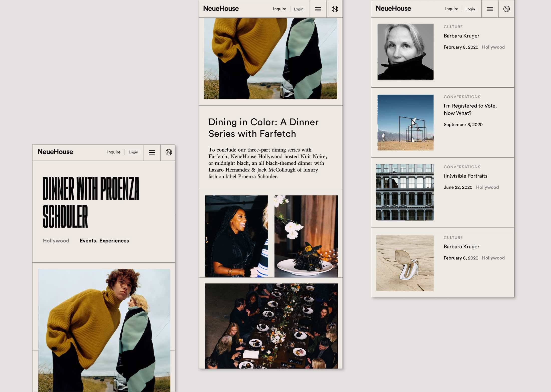Click Culture label above last Barbara Kruger
The width and height of the screenshot is (551, 392).
tap(453, 238)
